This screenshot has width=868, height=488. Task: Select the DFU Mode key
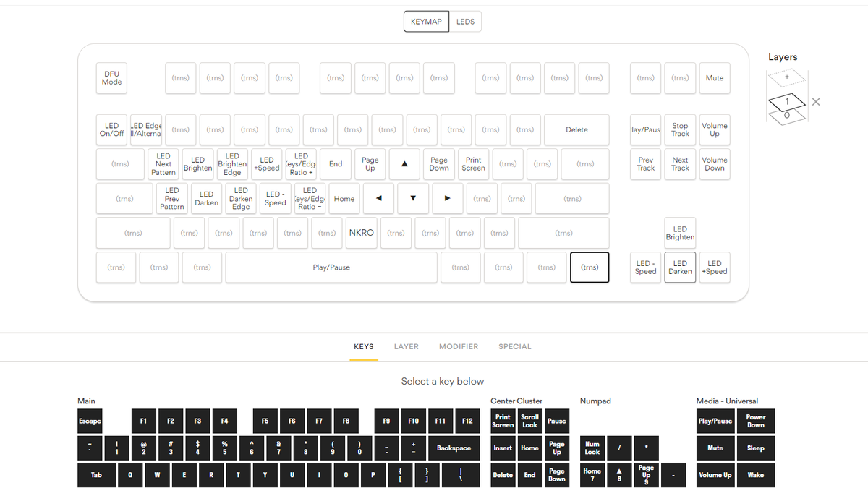coord(111,77)
